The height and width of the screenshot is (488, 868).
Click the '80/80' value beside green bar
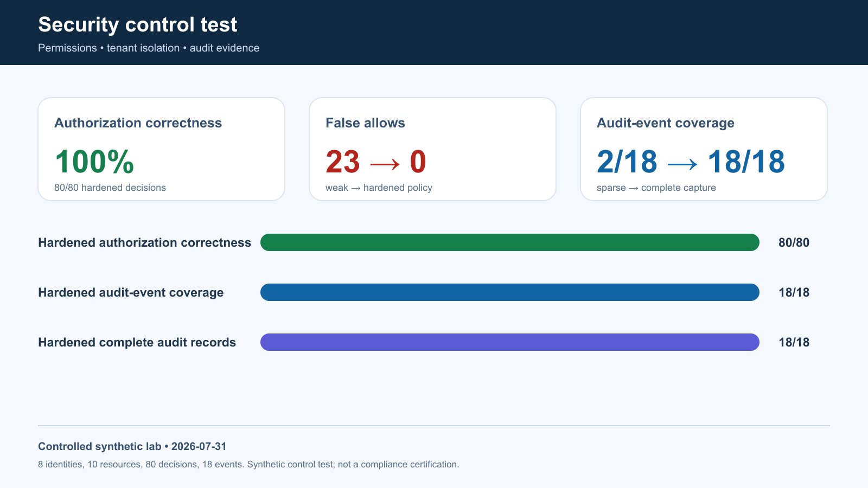coord(794,242)
